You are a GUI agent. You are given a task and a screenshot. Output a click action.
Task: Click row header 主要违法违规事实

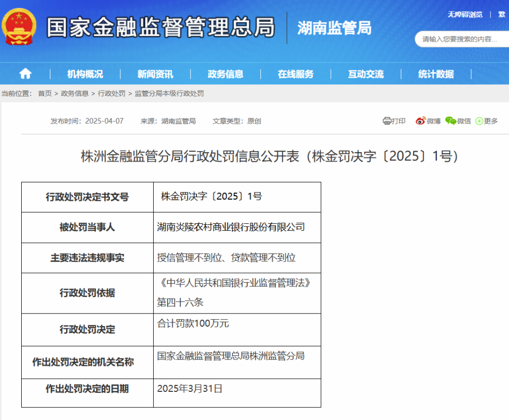point(87,258)
